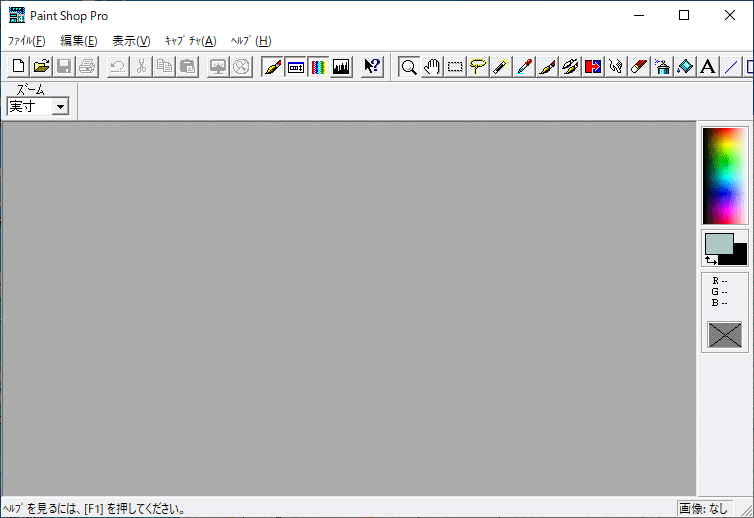Toggle the color palette rainbow button
754x518 pixels.
pyautogui.click(x=318, y=66)
